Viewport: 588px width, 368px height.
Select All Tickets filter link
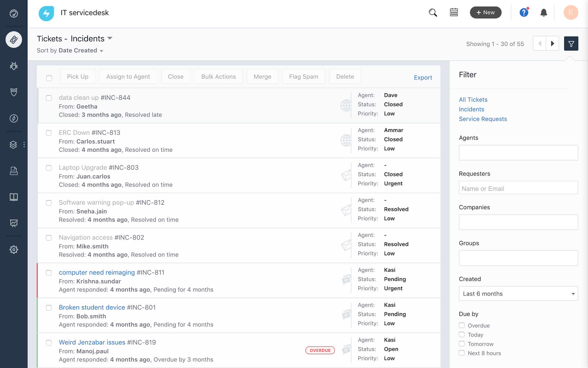[x=473, y=99]
